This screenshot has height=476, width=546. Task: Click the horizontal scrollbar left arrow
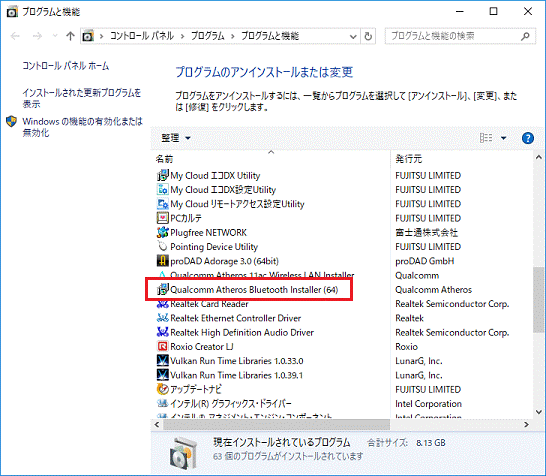(x=157, y=424)
